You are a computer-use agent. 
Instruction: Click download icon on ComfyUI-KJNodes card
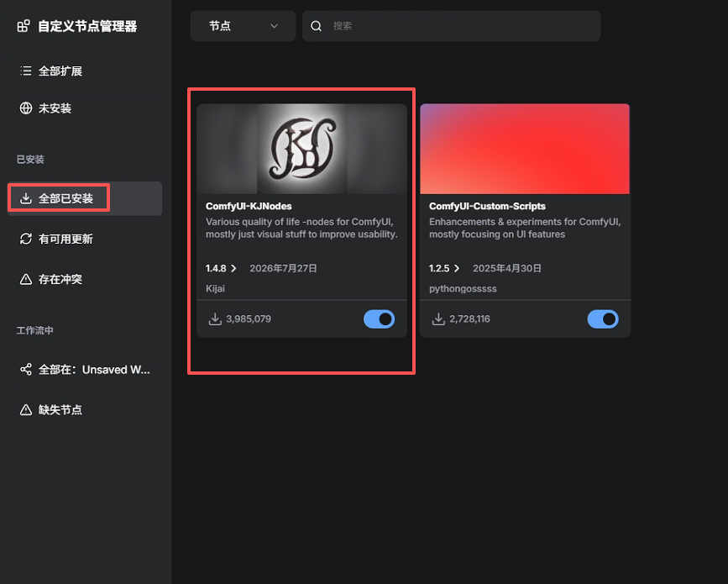[215, 318]
